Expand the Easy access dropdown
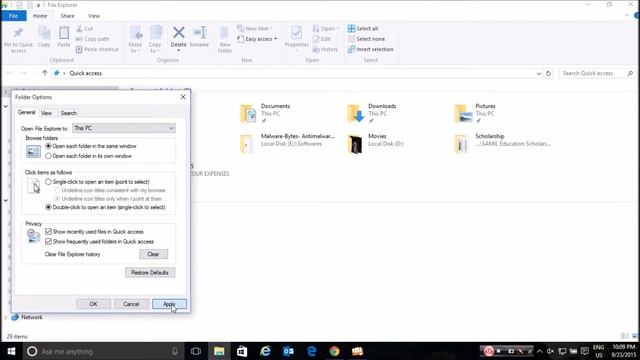This screenshot has height=360, width=640. coord(257,39)
